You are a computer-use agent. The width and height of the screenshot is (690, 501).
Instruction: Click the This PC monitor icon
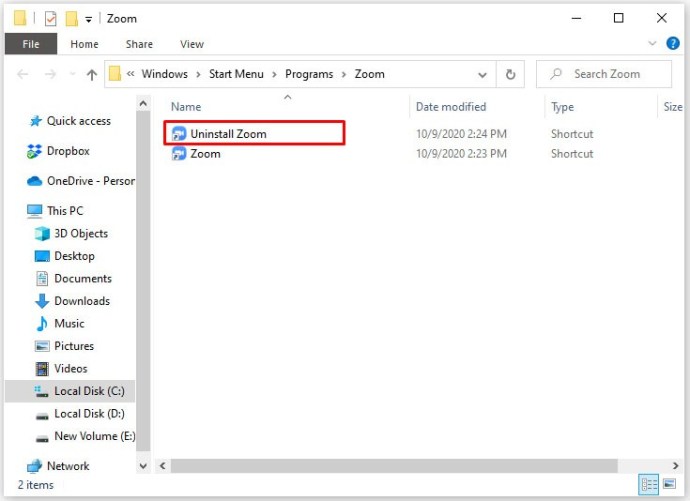point(35,211)
